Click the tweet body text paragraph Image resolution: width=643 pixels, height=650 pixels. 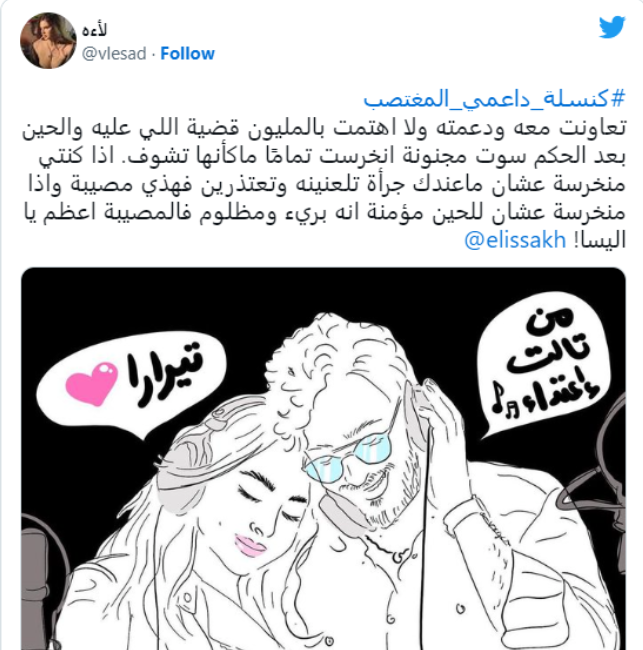323,184
